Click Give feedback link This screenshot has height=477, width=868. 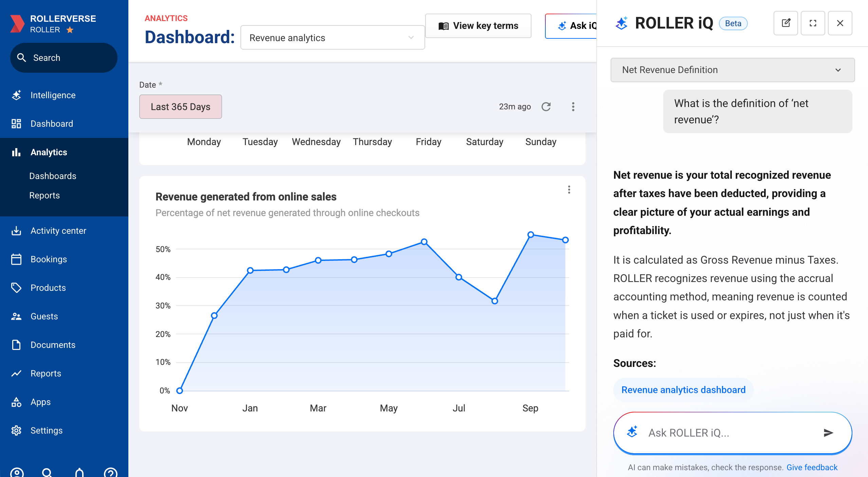[812, 467]
